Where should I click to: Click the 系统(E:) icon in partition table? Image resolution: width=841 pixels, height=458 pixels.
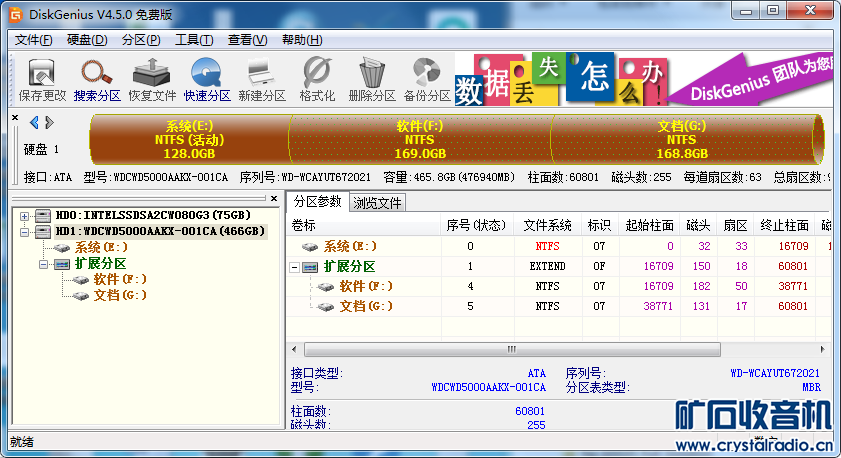point(310,247)
